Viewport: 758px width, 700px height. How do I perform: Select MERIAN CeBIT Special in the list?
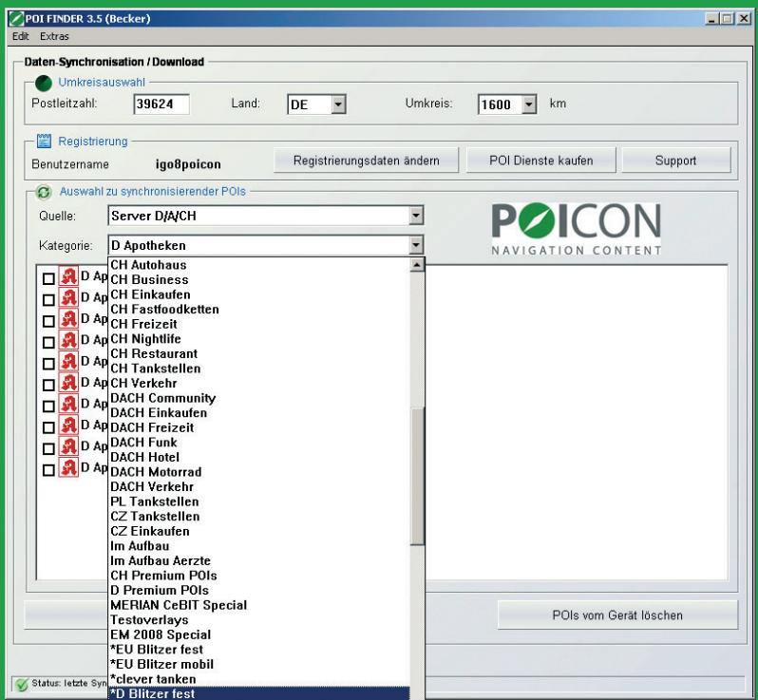point(259,605)
